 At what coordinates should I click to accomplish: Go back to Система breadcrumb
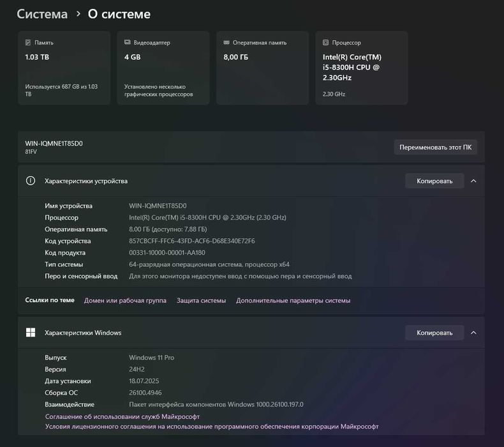pos(42,14)
